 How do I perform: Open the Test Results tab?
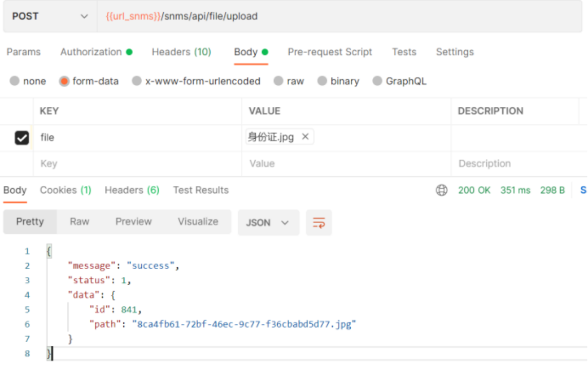[201, 190]
